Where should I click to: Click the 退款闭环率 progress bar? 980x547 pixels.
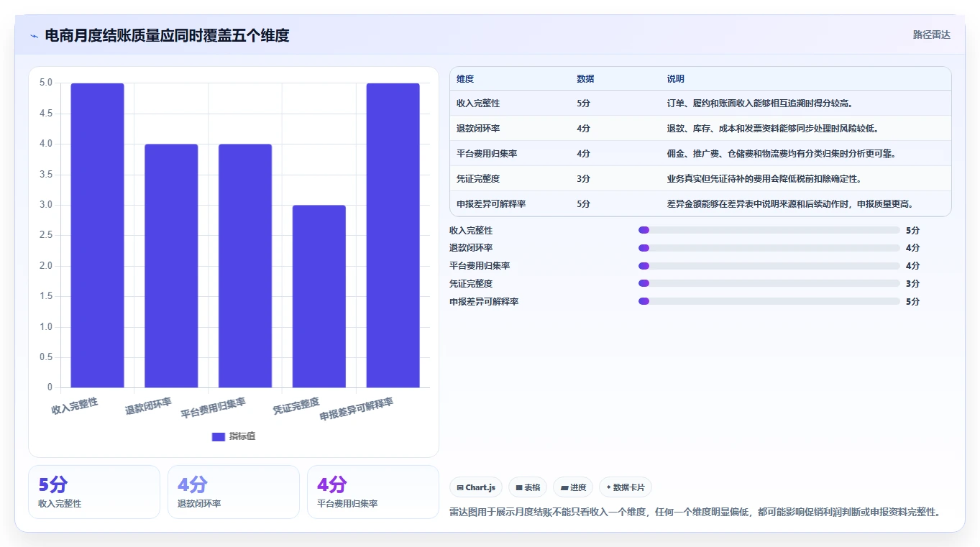[x=769, y=248]
